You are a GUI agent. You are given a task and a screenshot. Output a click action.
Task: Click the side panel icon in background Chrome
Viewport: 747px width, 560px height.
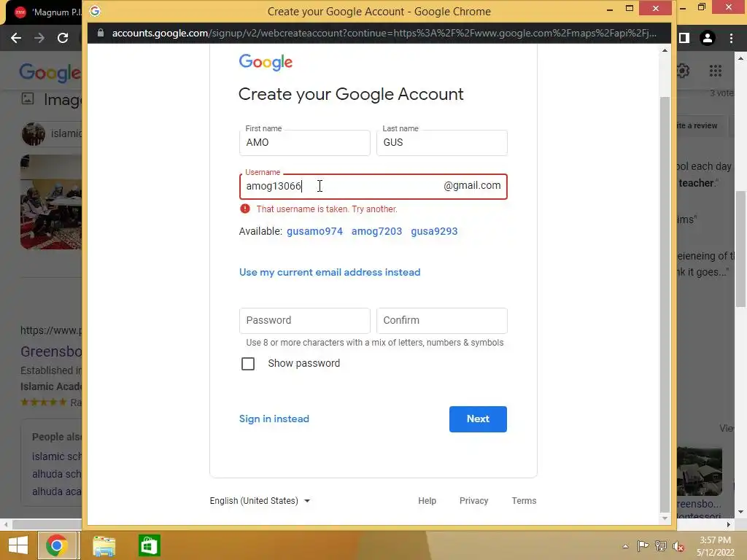pos(684,38)
